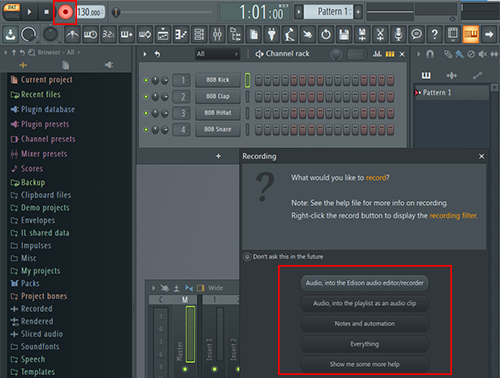Open the help question mark icon
This screenshot has height=378, width=500.
[434, 34]
